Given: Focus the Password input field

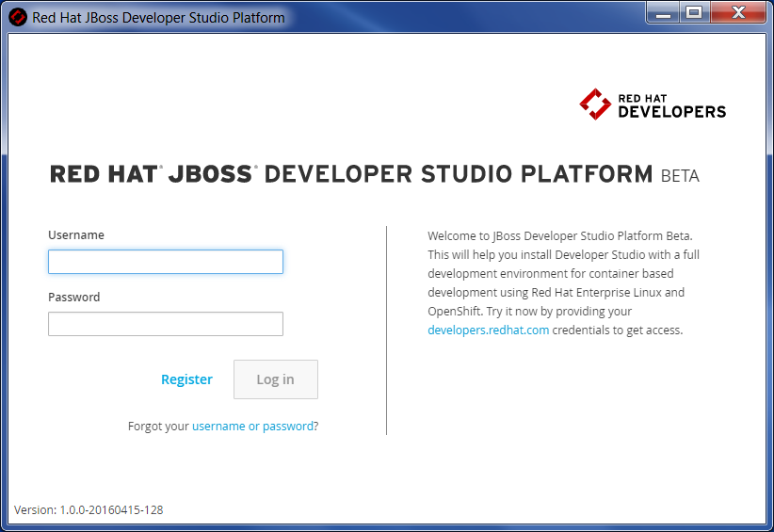Looking at the screenshot, I should pyautogui.click(x=166, y=324).
